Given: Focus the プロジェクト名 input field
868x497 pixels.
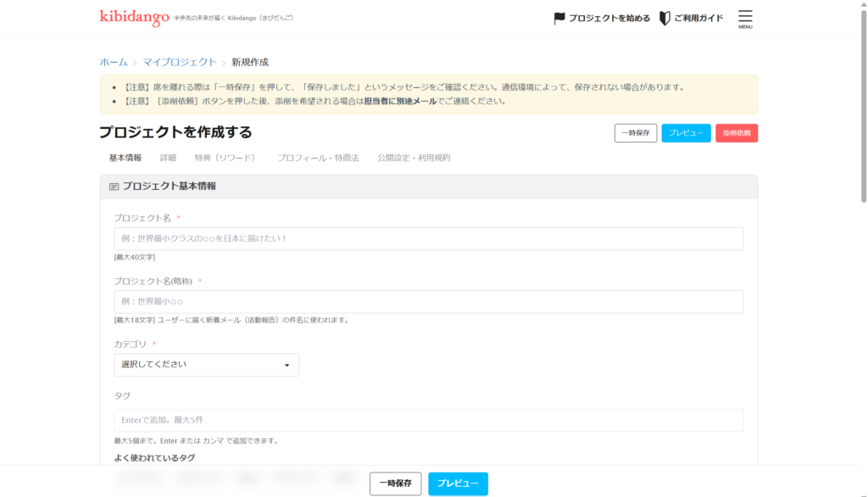Looking at the screenshot, I should (428, 239).
